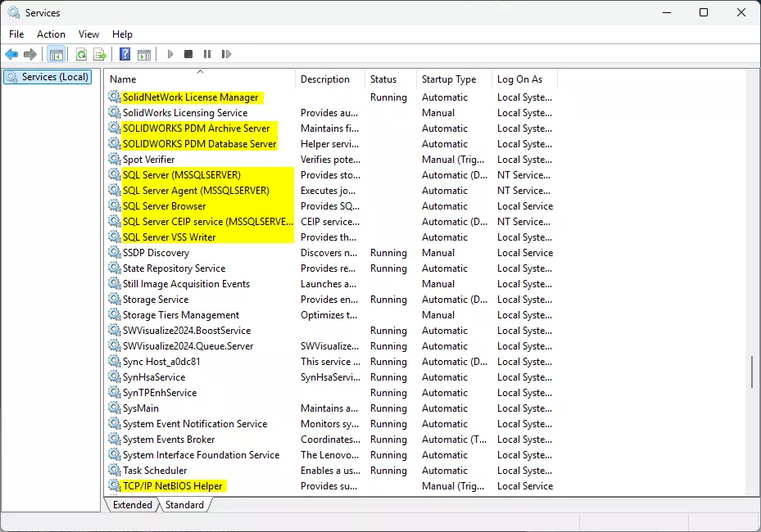This screenshot has width=761, height=532.
Task: Open Help via the question-mark icon
Action: (125, 54)
